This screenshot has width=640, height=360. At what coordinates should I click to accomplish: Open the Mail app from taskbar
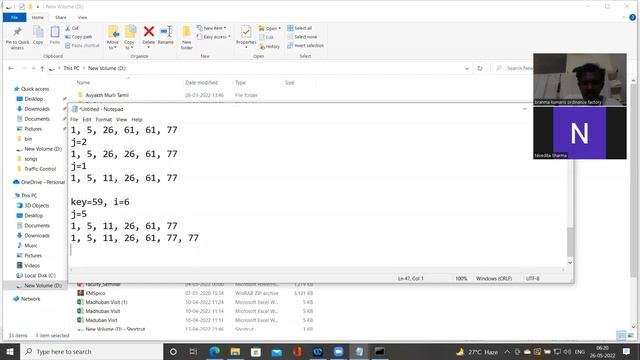(x=277, y=351)
